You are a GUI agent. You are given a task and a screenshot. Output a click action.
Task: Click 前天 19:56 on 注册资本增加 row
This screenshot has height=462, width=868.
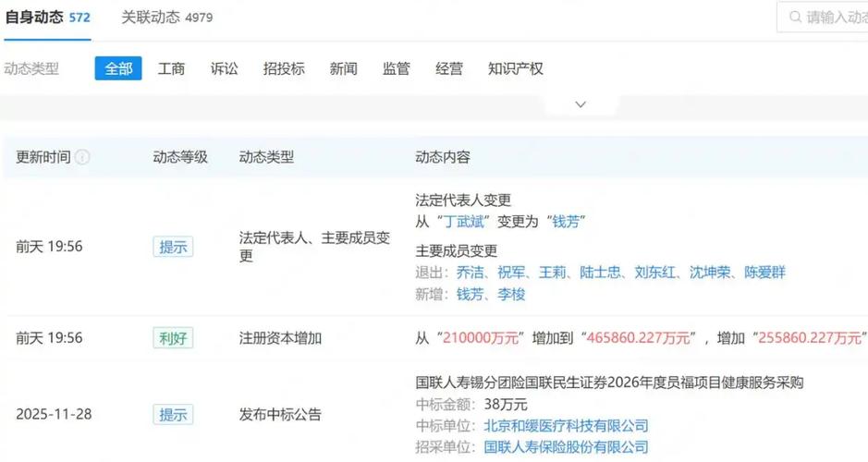(x=49, y=338)
